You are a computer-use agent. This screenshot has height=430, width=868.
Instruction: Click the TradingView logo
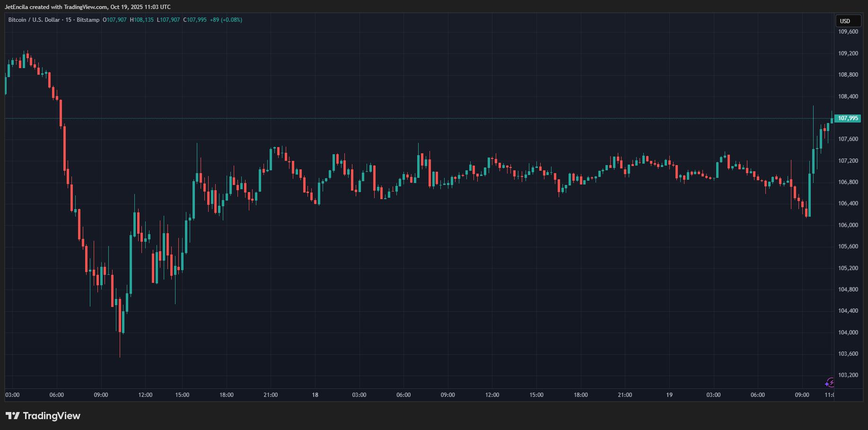point(43,416)
